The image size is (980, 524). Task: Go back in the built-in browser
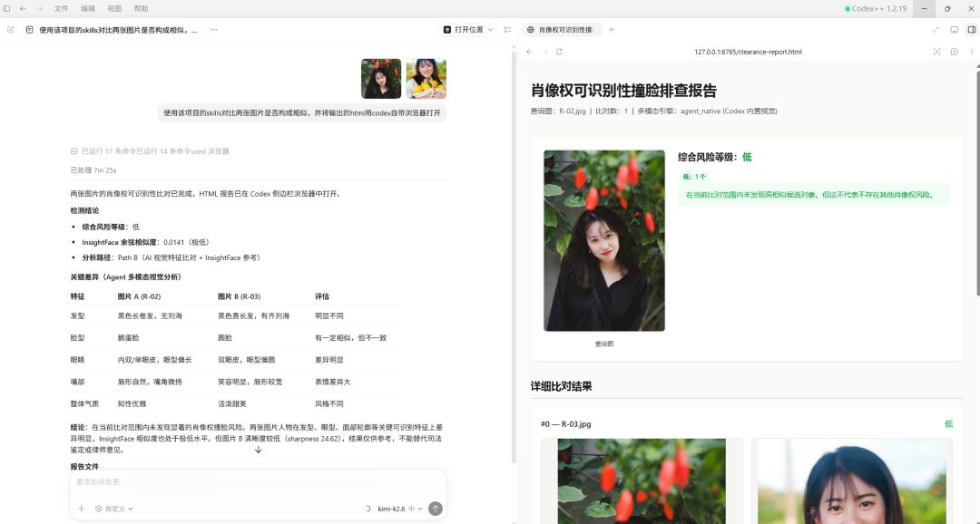(529, 52)
